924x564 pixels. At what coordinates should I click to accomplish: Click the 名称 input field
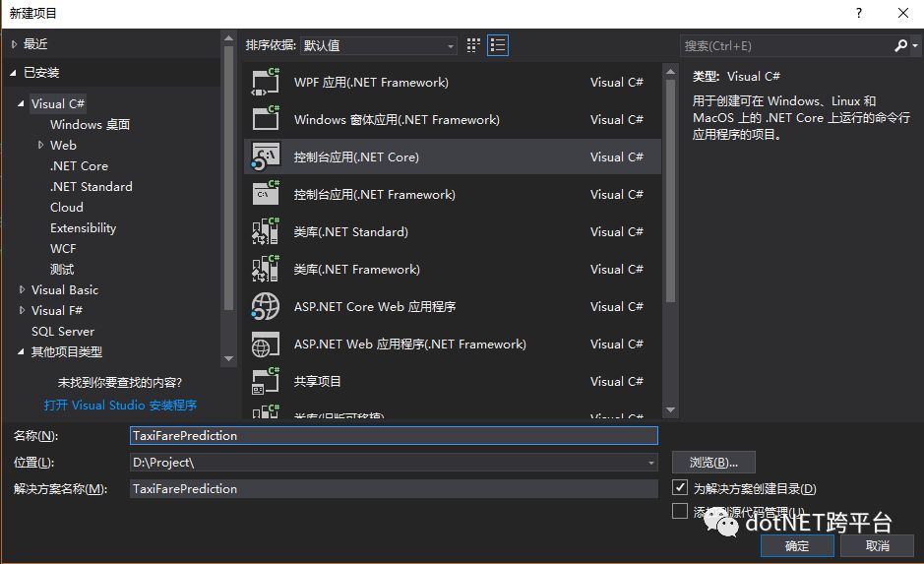coord(394,435)
